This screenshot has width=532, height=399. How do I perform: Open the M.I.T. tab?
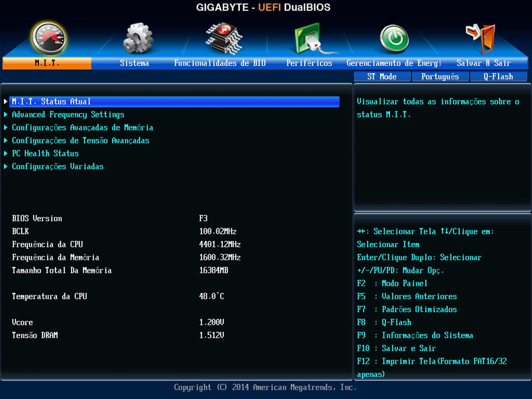point(47,63)
